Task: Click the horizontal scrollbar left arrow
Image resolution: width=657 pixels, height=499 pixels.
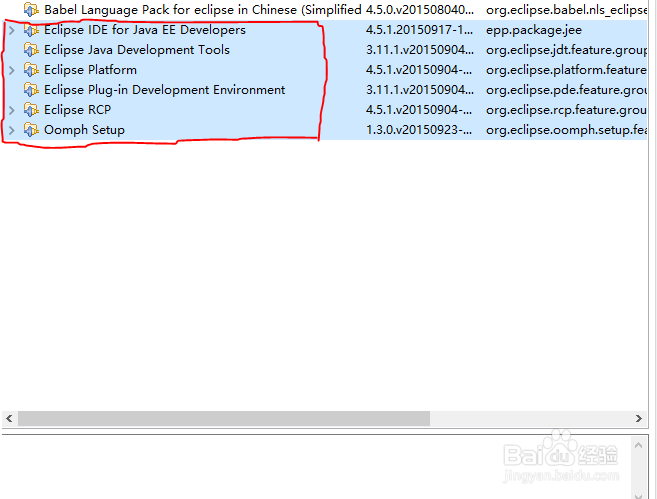Action: (9, 418)
